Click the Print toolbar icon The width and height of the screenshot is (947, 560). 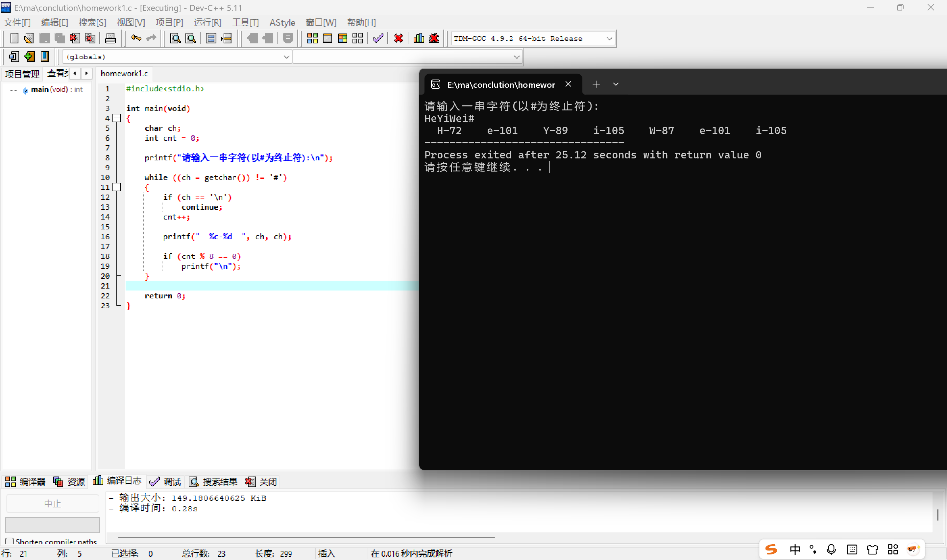[110, 38]
